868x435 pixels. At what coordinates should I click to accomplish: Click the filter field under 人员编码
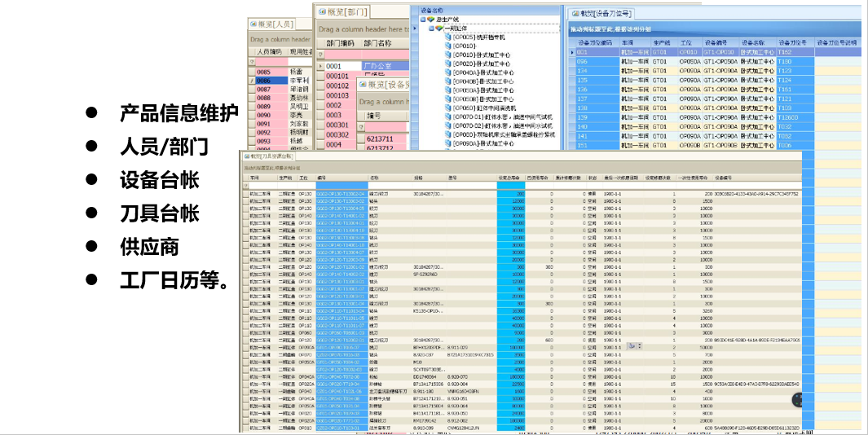271,62
